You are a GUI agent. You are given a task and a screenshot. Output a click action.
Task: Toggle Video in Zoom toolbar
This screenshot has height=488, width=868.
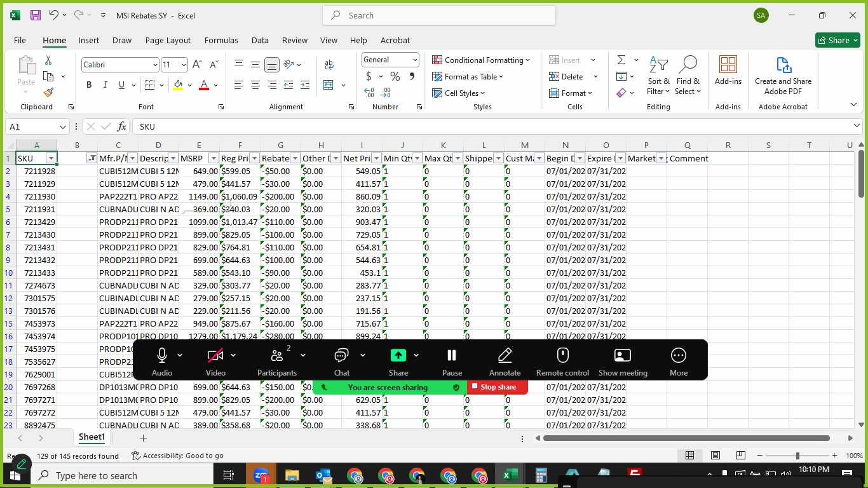[215, 362]
